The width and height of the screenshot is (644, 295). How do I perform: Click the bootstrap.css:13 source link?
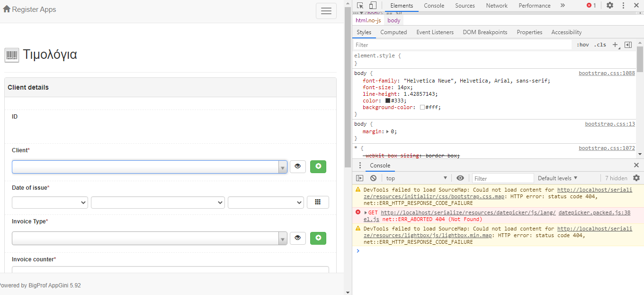[x=610, y=124]
